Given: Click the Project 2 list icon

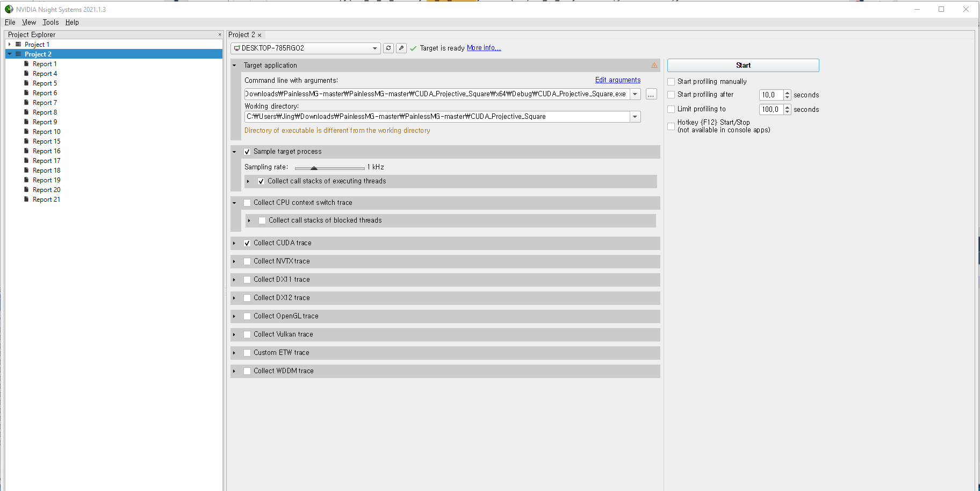Looking at the screenshot, I should tap(18, 54).
